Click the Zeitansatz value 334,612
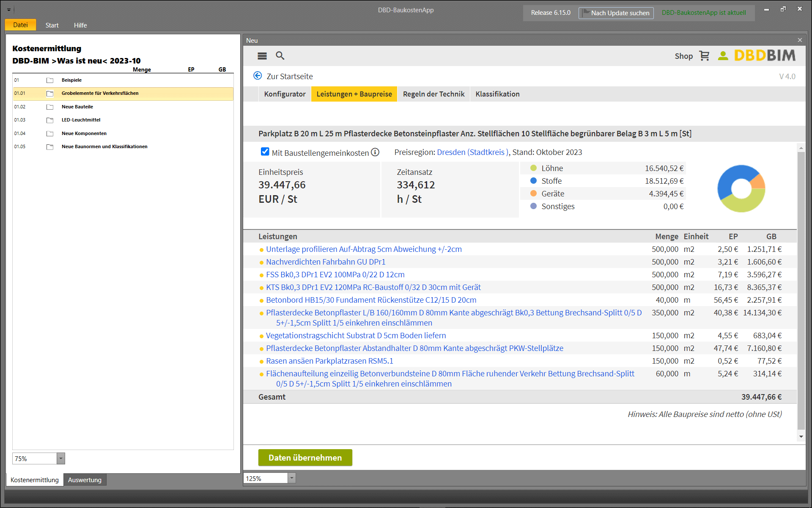Image resolution: width=812 pixels, height=508 pixels. 416,185
